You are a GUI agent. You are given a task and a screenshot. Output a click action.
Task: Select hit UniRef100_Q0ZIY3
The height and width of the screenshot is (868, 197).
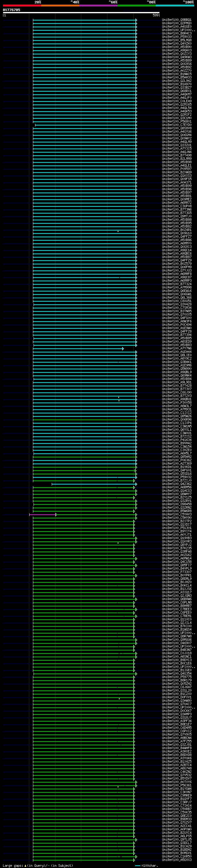(177, 54)
